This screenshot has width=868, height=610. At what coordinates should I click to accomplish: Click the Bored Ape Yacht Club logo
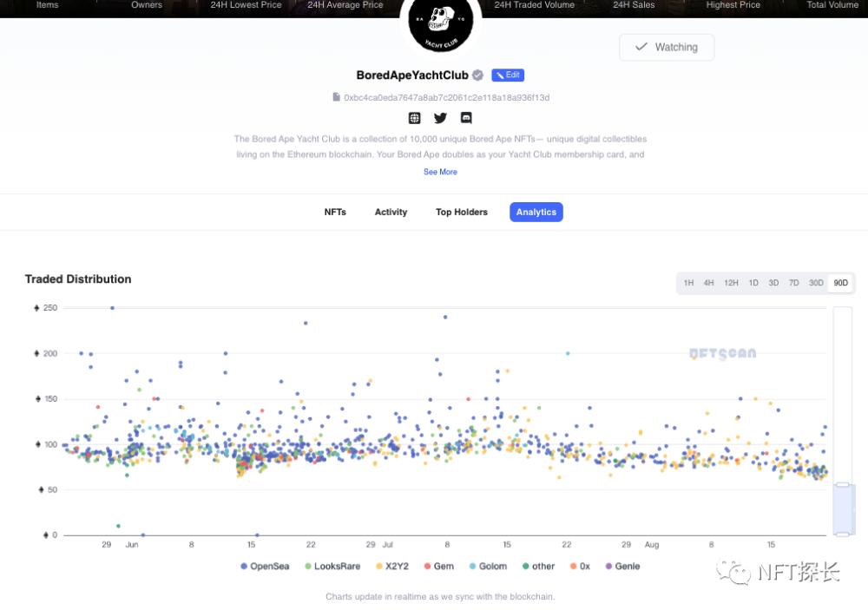coord(440,26)
